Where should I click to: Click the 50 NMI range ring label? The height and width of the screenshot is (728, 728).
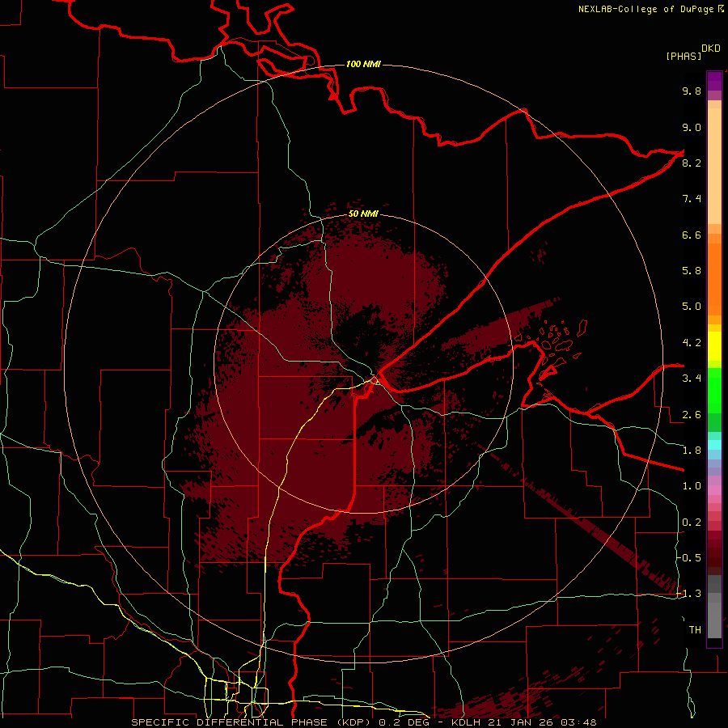tap(363, 214)
